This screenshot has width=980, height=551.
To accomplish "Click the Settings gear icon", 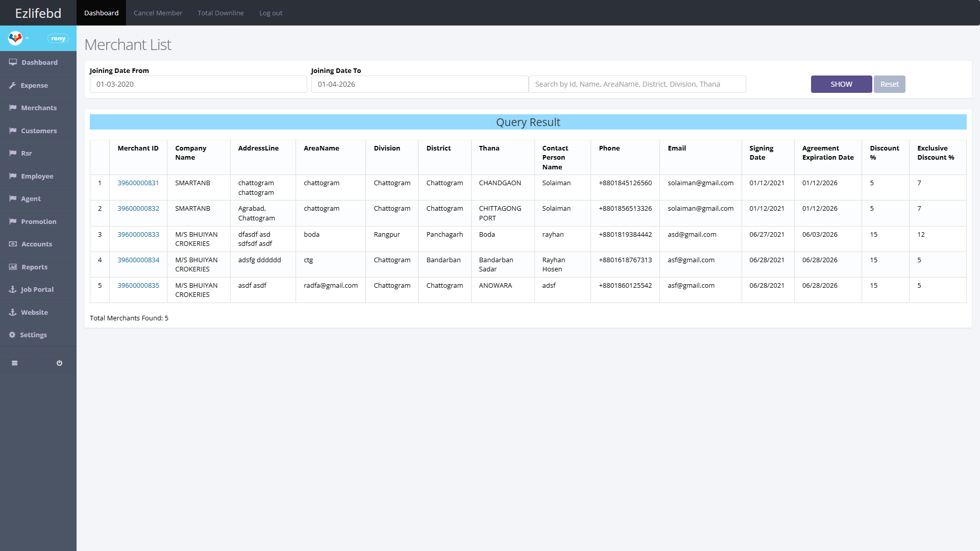I will coord(12,335).
